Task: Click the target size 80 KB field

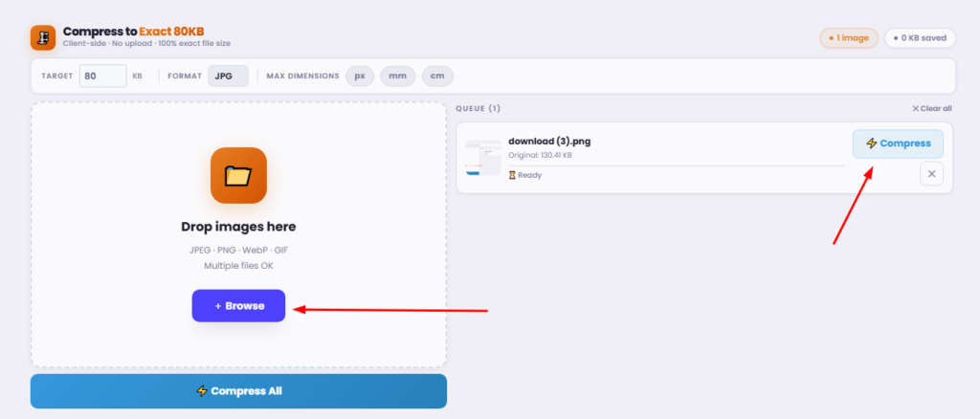Action: tap(103, 77)
